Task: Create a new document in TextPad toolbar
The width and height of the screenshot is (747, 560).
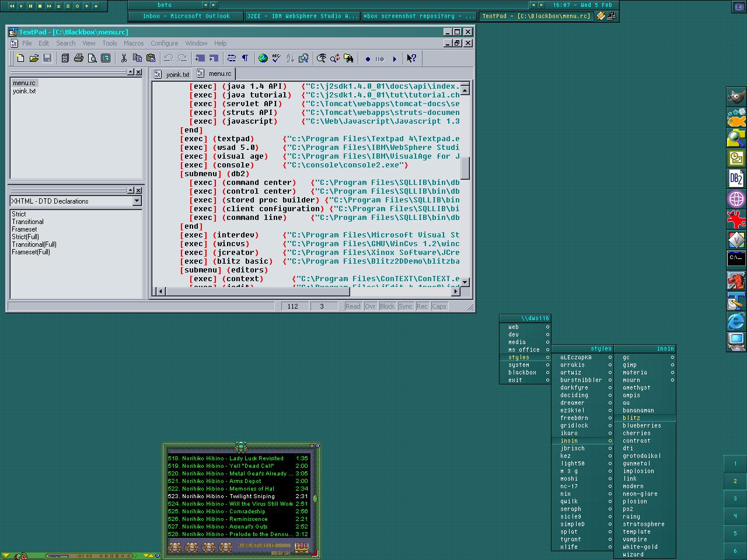Action: point(20,58)
